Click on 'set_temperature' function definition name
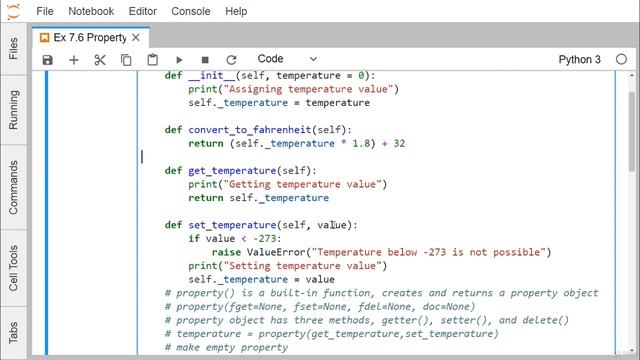Viewport: 640px width, 360px height. (232, 225)
